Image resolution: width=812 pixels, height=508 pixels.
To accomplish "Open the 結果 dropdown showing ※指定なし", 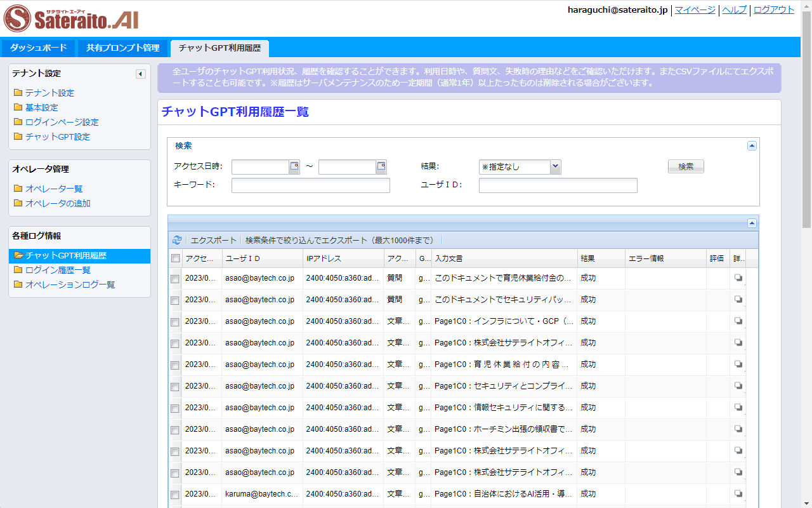I will (554, 166).
